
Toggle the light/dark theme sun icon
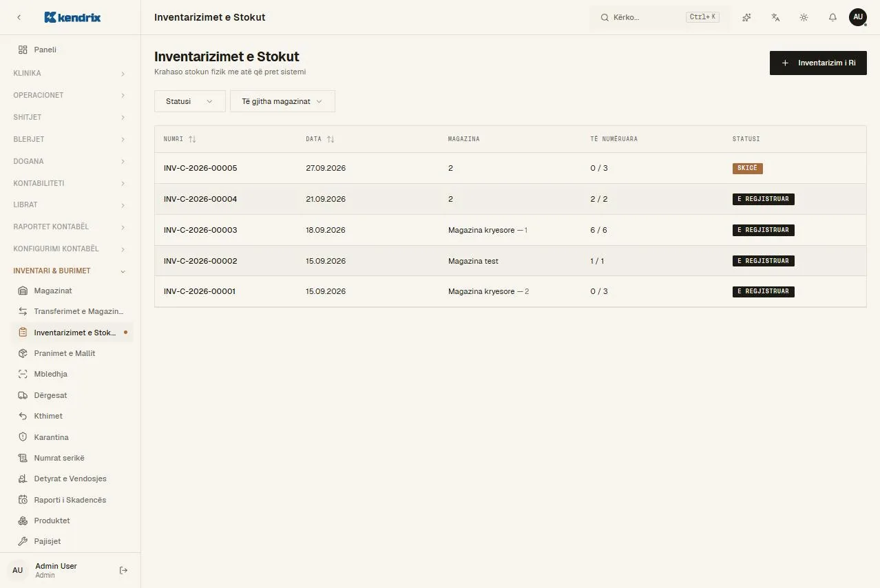click(804, 17)
